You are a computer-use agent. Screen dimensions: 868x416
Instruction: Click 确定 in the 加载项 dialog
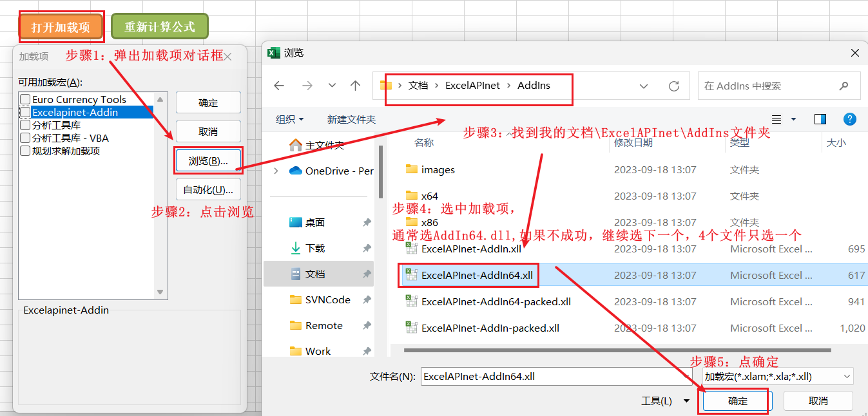[x=208, y=103]
